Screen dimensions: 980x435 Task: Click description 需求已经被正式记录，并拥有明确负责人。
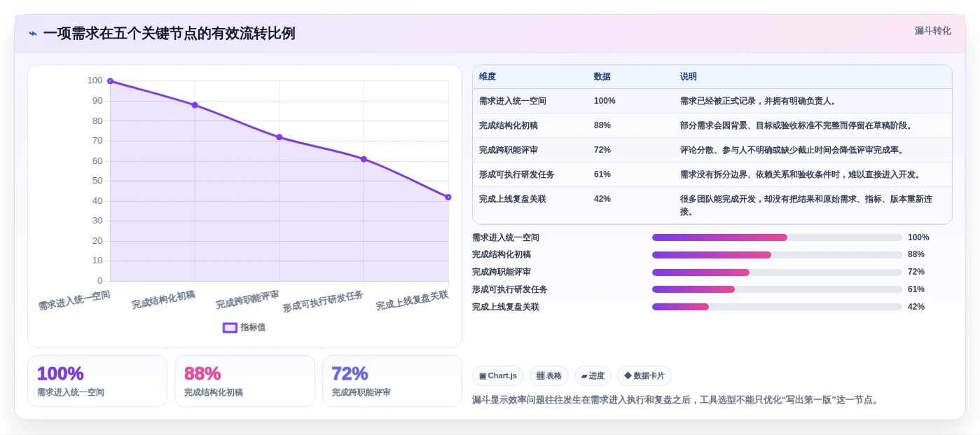759,101
